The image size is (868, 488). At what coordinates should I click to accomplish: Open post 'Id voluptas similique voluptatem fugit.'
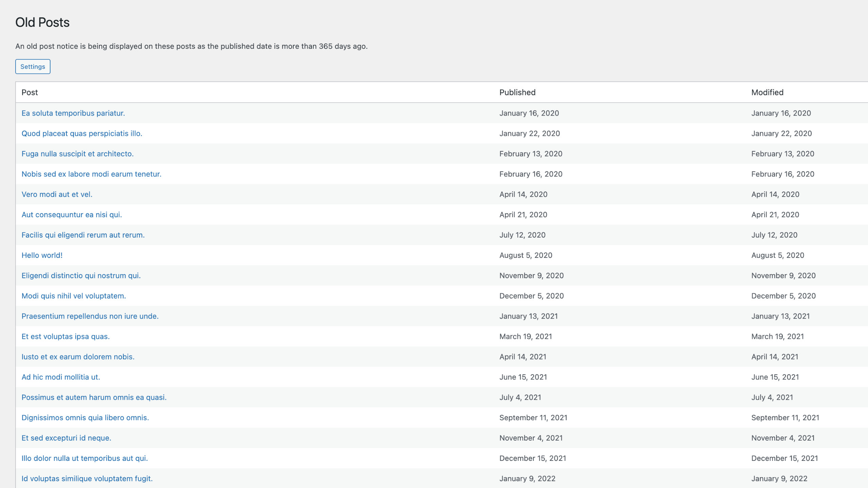tap(87, 479)
